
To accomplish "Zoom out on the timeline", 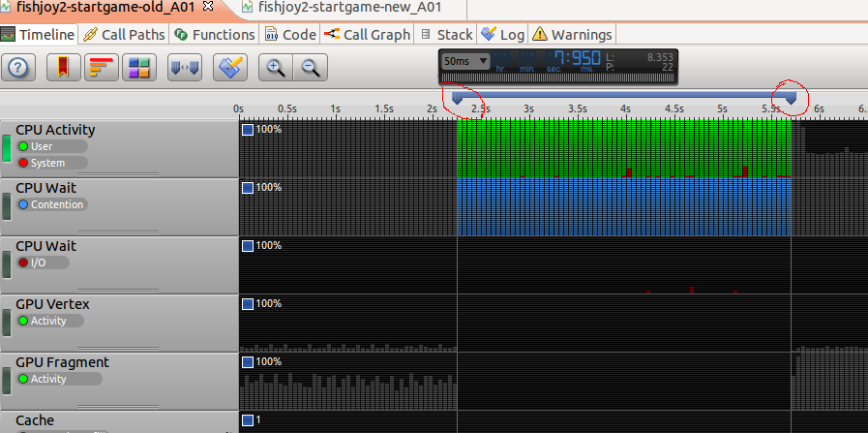I will (x=311, y=68).
